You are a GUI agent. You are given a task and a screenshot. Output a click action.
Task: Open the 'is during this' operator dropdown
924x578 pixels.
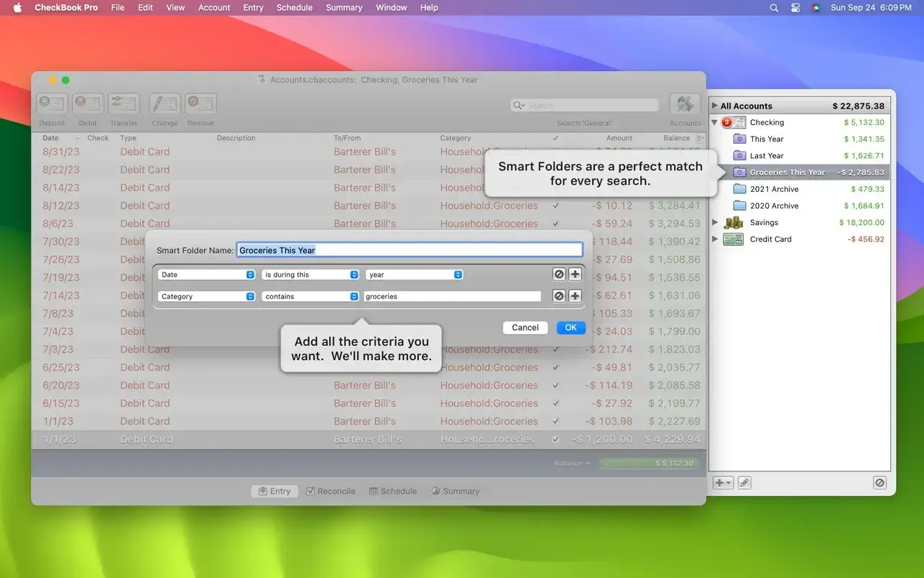tap(310, 275)
